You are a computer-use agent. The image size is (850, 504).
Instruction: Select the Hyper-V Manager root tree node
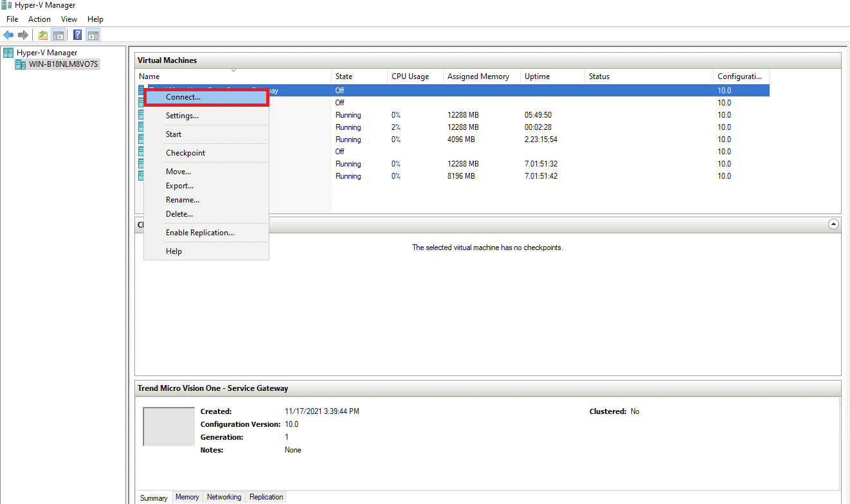point(46,53)
